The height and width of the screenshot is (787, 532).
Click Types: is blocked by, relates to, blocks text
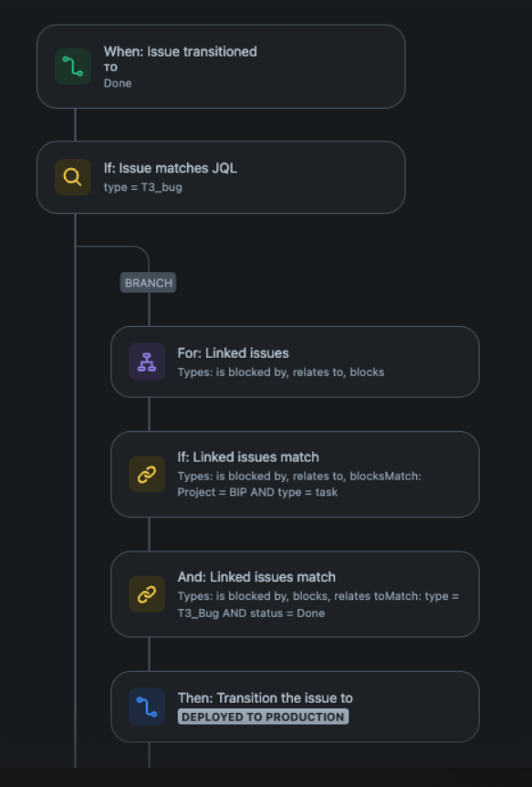tap(281, 373)
